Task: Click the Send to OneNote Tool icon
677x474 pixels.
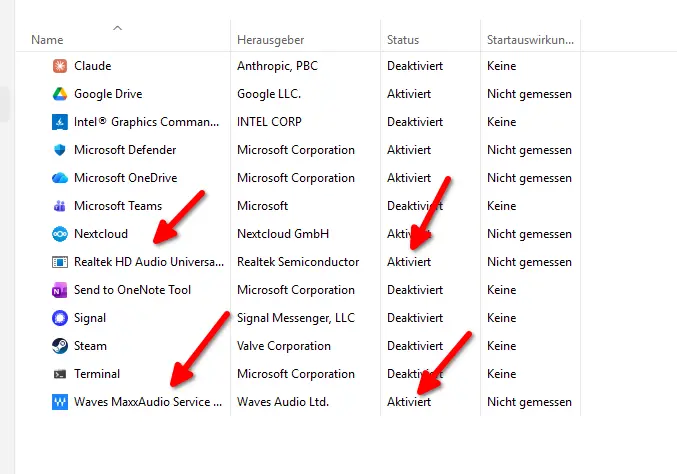Action: [x=59, y=290]
